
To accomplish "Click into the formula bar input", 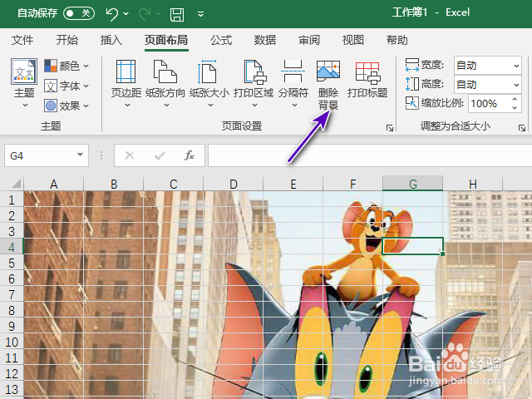I will click(x=370, y=155).
